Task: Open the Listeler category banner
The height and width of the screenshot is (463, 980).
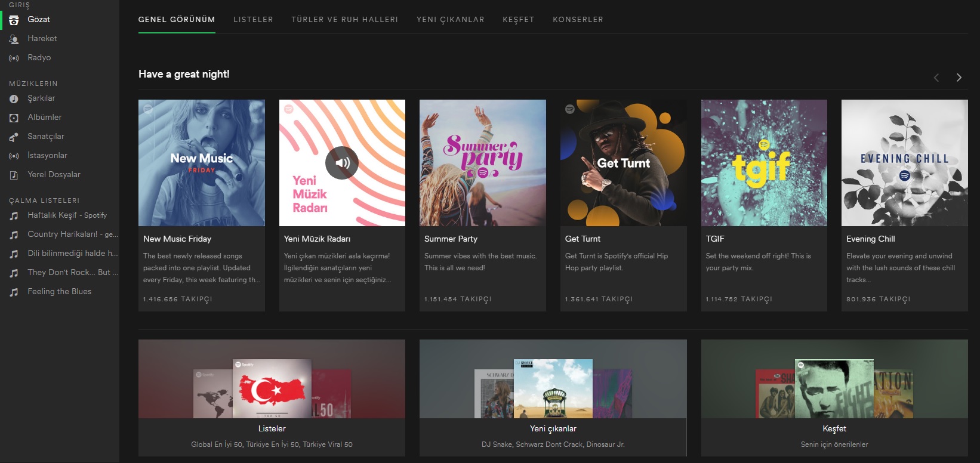Action: [272, 397]
